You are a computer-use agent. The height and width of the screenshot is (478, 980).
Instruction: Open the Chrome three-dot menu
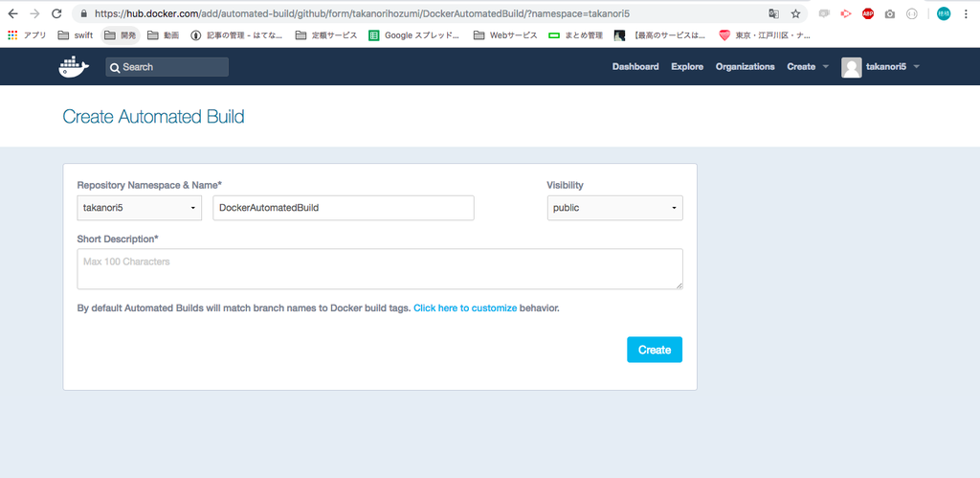coord(966,13)
